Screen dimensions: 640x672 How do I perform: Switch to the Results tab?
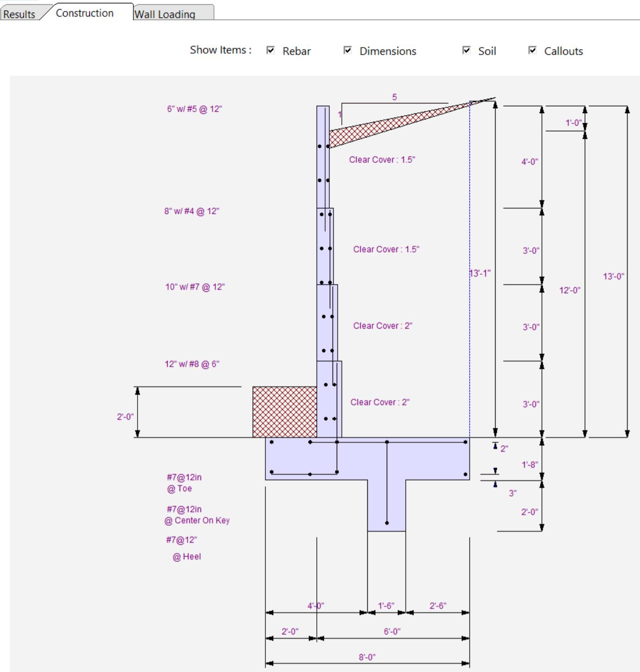tap(19, 14)
